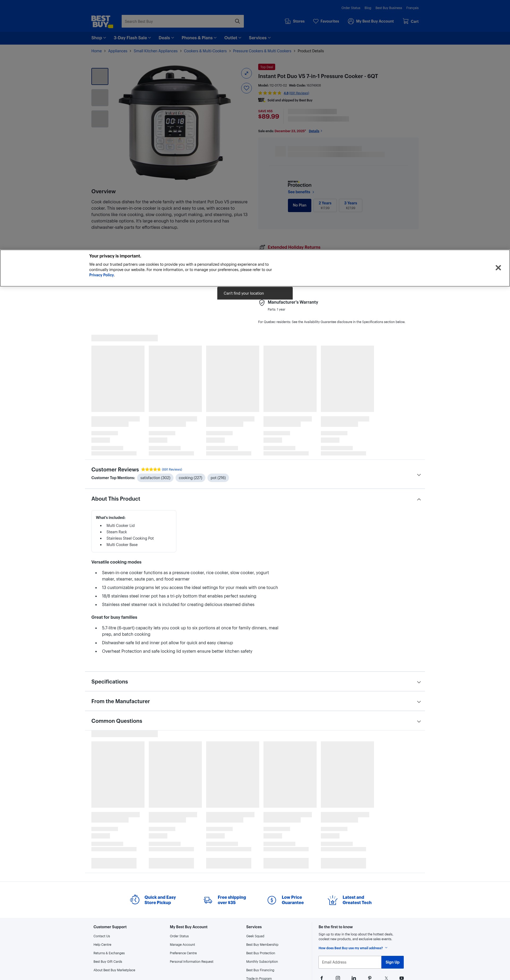Viewport: 510px width, 980px height.
Task: Open the Cart
Action: (411, 21)
